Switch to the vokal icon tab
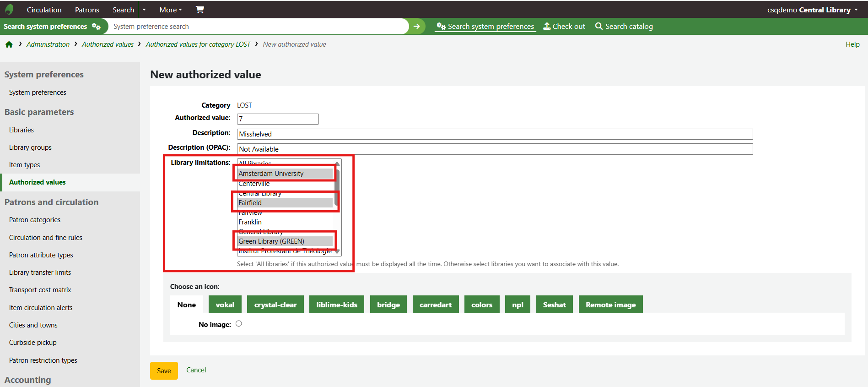Screen dimensions: 868x387 (225, 305)
